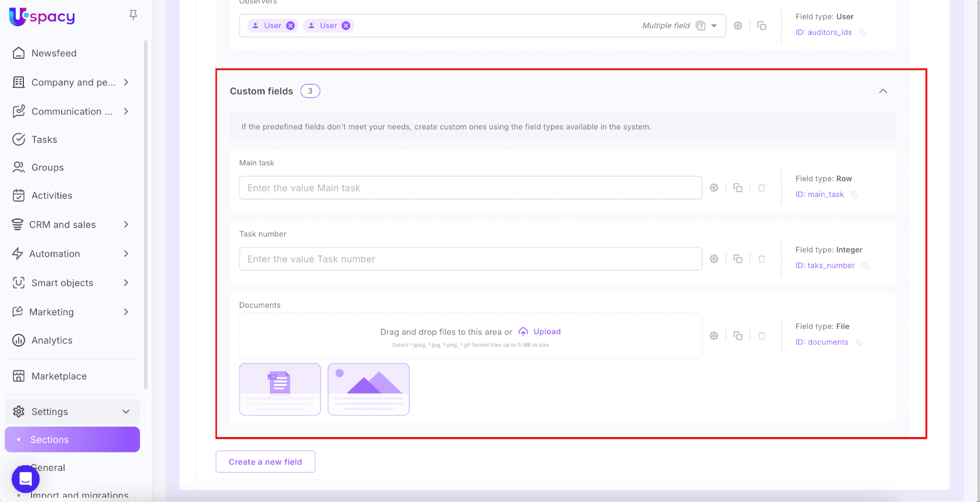Open Analytics from the sidebar
Screen dimensions: 980x502
tap(51, 340)
